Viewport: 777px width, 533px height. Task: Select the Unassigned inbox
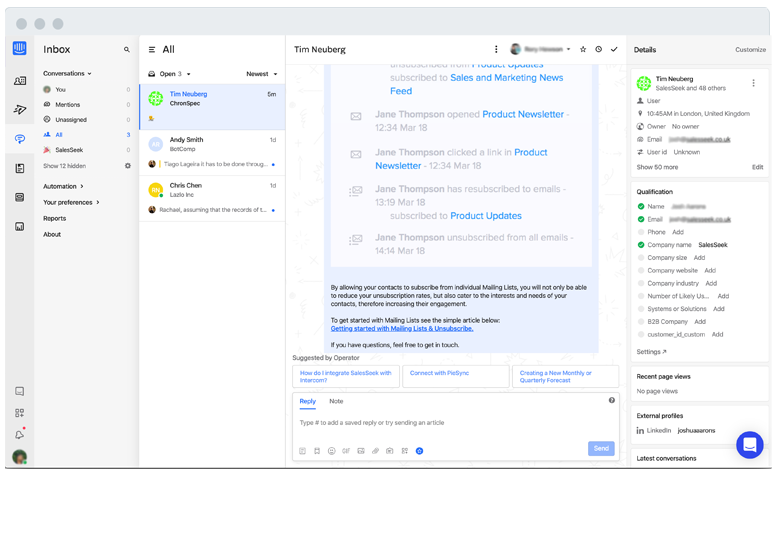86,119
